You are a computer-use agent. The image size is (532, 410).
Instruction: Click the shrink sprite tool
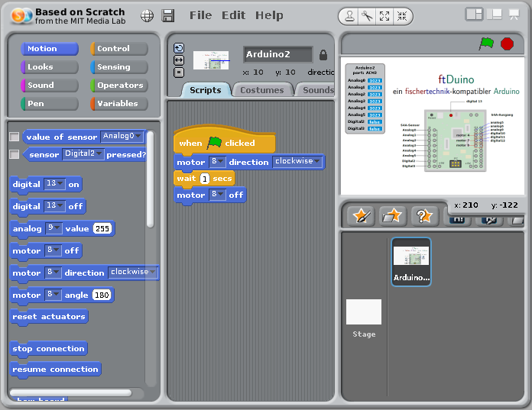point(403,15)
